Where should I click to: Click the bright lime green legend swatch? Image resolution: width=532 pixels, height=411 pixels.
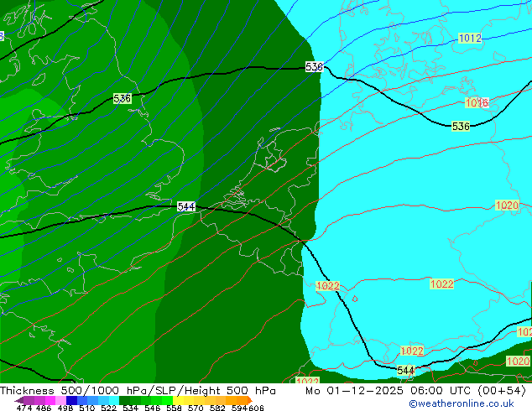click(167, 400)
